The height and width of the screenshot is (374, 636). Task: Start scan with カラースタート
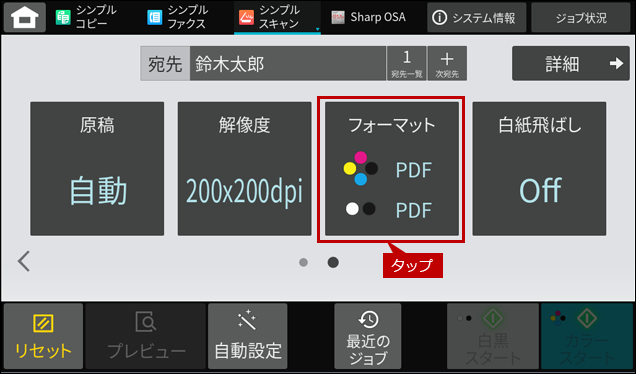pyautogui.click(x=587, y=336)
